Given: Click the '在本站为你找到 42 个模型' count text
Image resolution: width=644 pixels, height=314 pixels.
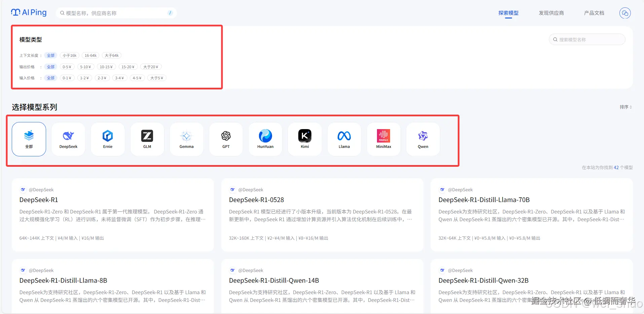Looking at the screenshot, I should click(607, 167).
